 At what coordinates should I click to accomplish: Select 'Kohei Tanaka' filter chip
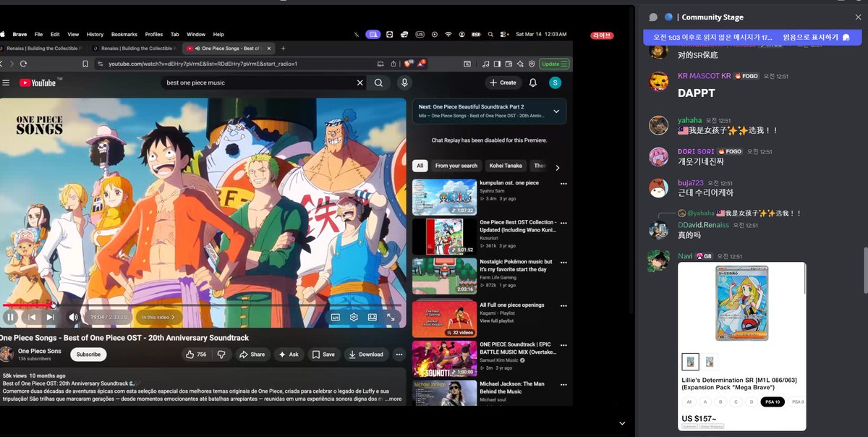click(x=506, y=166)
